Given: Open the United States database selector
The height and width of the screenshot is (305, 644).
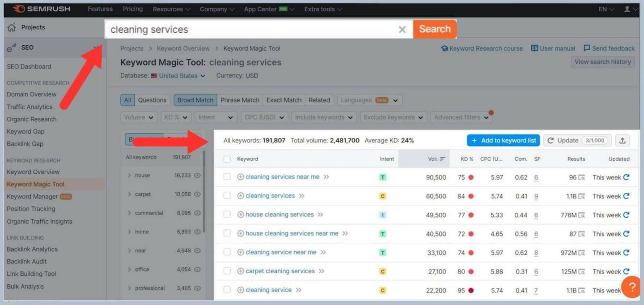Looking at the screenshot, I should (x=178, y=76).
